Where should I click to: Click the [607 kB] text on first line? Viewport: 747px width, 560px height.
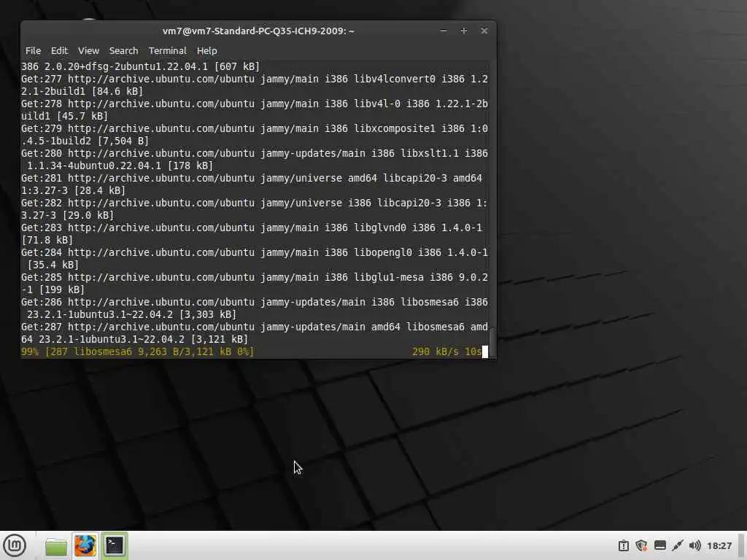point(237,66)
